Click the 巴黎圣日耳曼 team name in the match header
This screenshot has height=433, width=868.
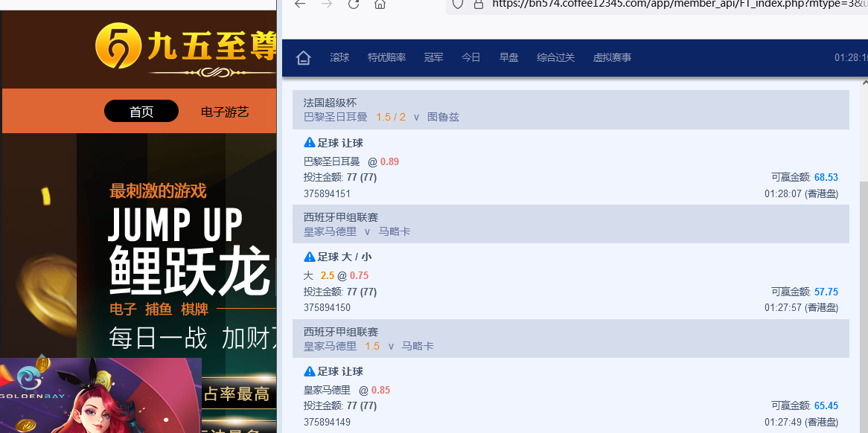(x=336, y=118)
